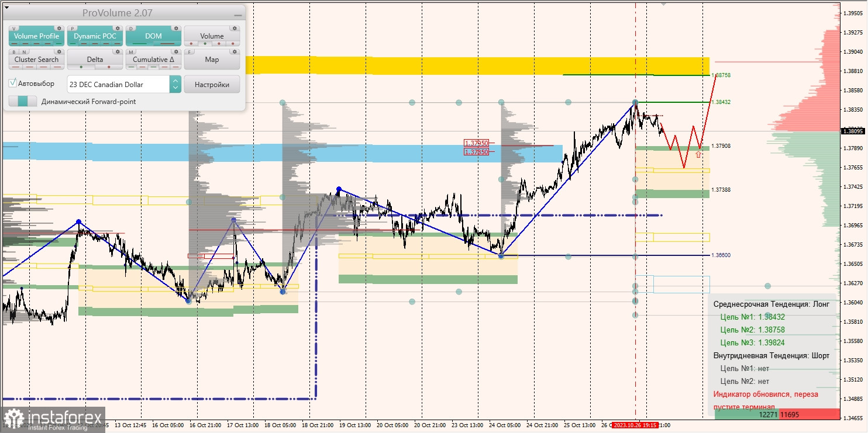Click the 12271 value in green bar
868x433 pixels.
(769, 414)
